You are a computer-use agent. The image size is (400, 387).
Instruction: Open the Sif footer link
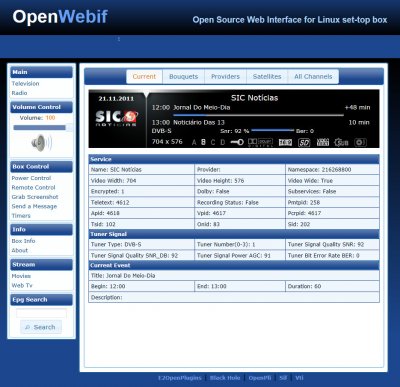click(283, 378)
